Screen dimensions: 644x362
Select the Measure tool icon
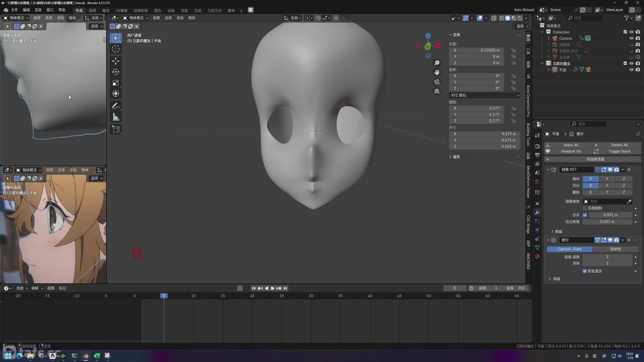115,117
